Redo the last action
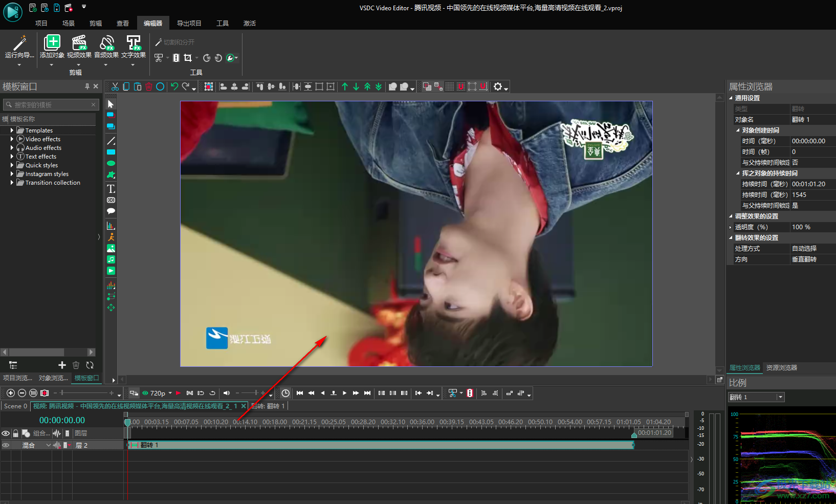 coord(186,87)
